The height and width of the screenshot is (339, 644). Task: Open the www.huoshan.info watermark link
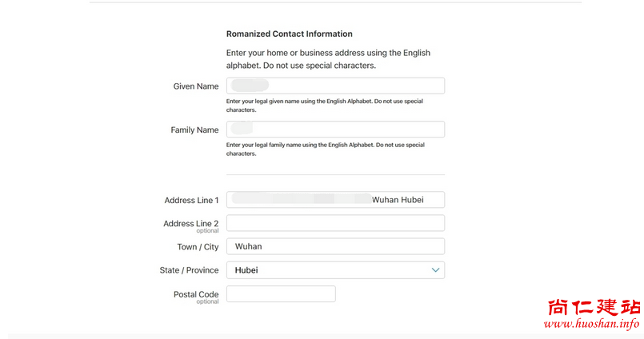pos(591,324)
